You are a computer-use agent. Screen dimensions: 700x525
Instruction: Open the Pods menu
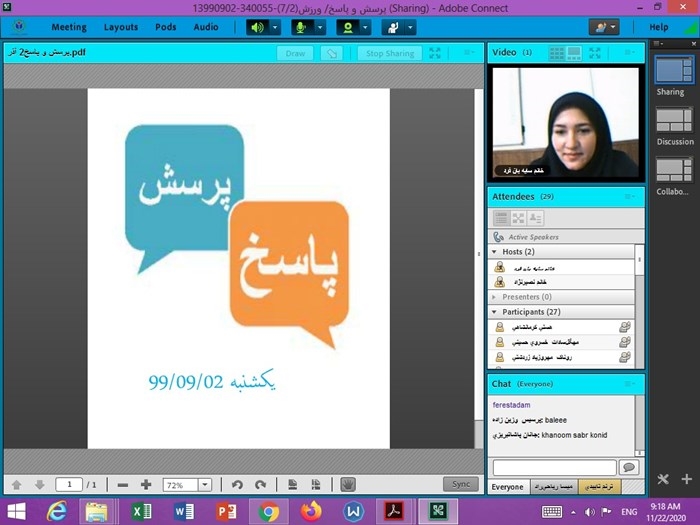point(165,27)
